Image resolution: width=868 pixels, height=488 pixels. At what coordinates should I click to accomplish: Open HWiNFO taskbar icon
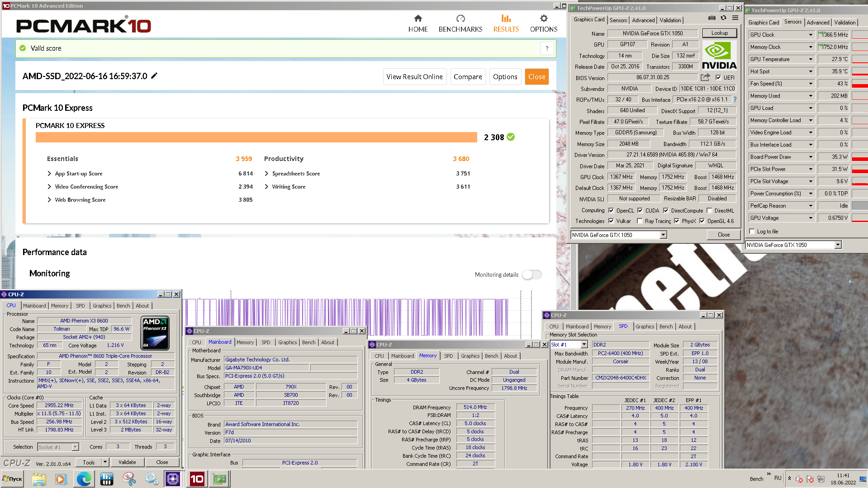pyautogui.click(x=107, y=479)
